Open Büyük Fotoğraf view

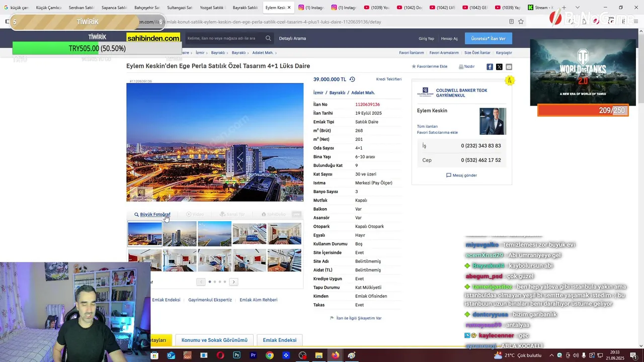click(152, 214)
